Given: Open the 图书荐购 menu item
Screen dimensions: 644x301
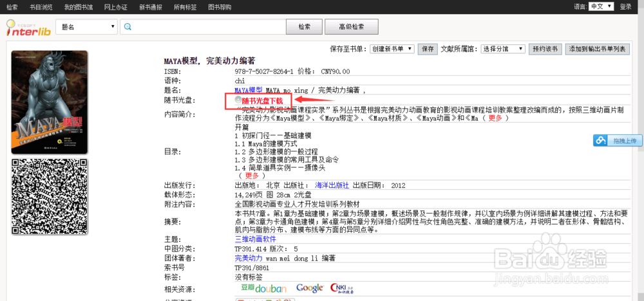Looking at the screenshot, I should (x=220, y=7).
